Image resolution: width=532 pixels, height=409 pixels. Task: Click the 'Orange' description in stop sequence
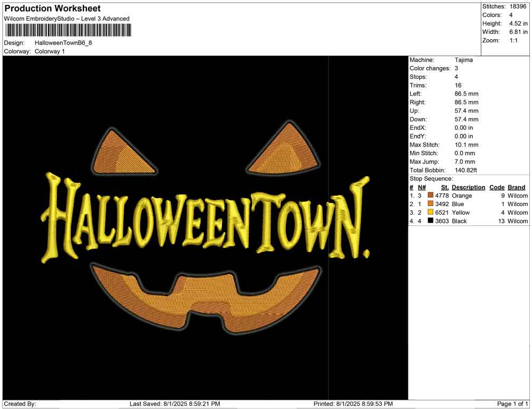point(462,195)
